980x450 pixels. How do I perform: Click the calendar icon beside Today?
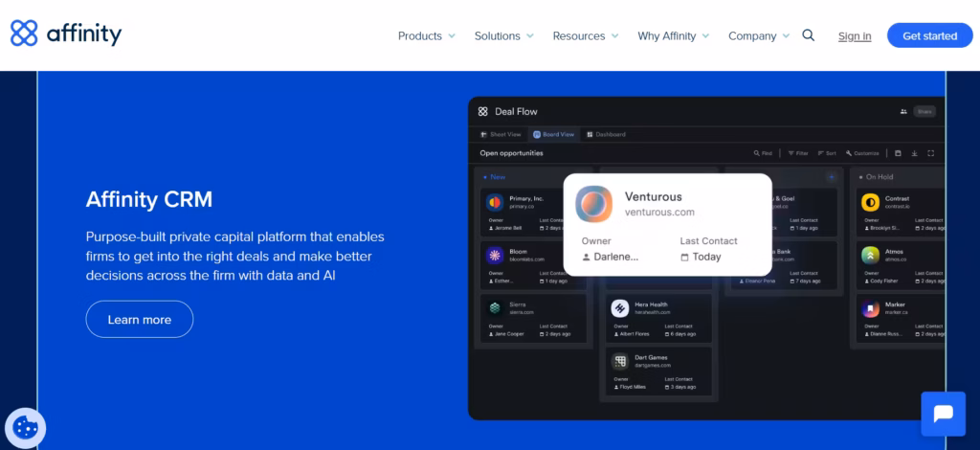(684, 257)
